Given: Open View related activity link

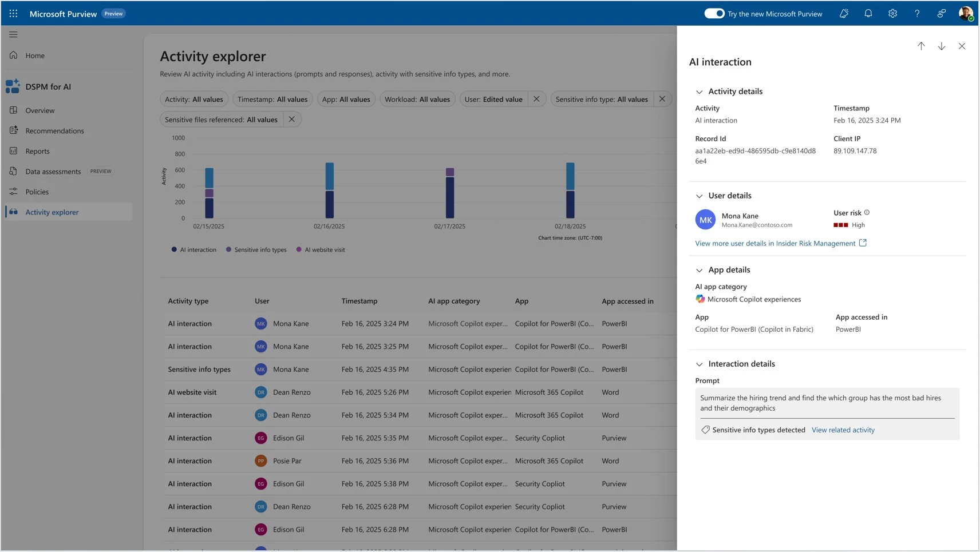Looking at the screenshot, I should (843, 430).
